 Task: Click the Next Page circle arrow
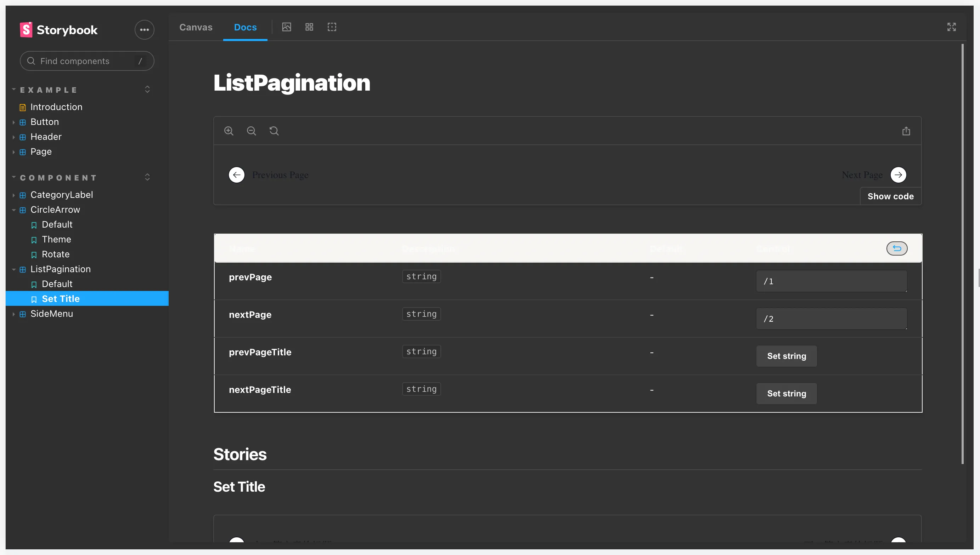pos(898,175)
